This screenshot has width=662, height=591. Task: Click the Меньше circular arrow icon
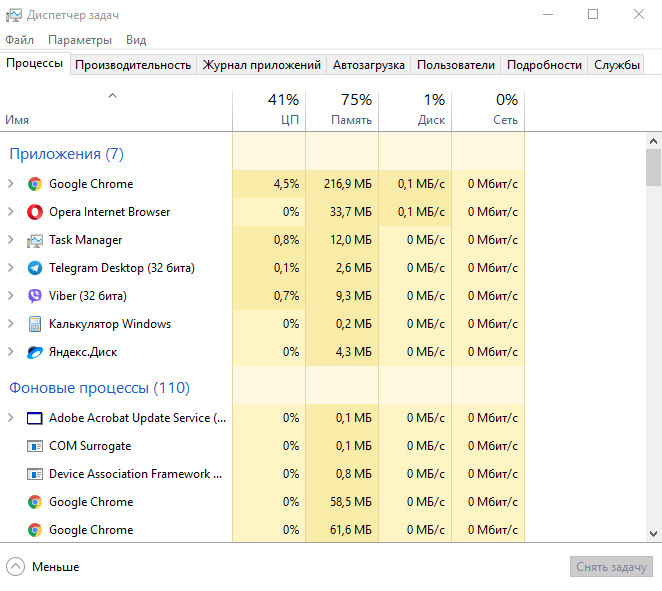pos(16,567)
